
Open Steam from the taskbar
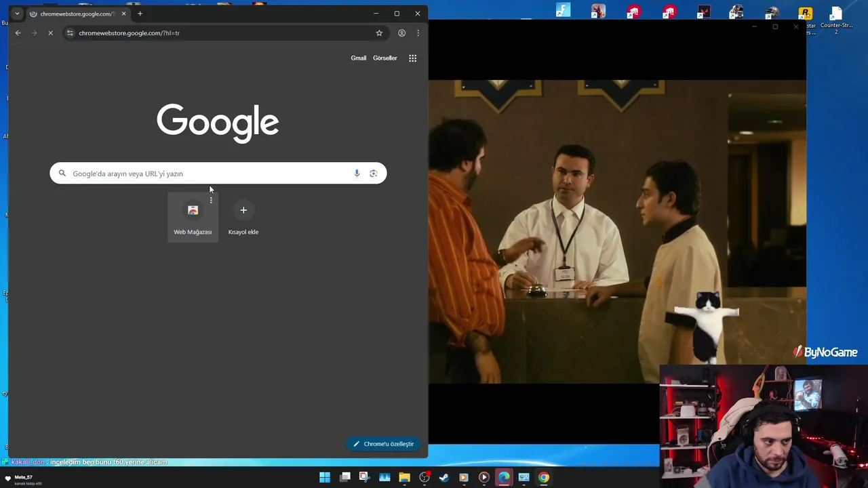[x=444, y=477]
